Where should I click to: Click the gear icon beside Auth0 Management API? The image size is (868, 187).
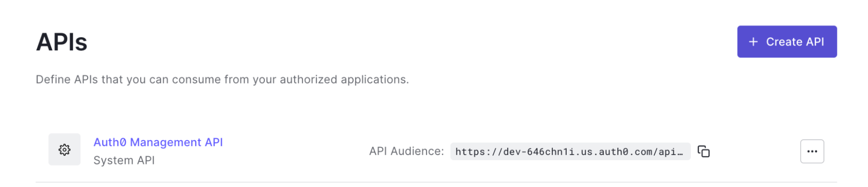click(x=64, y=150)
